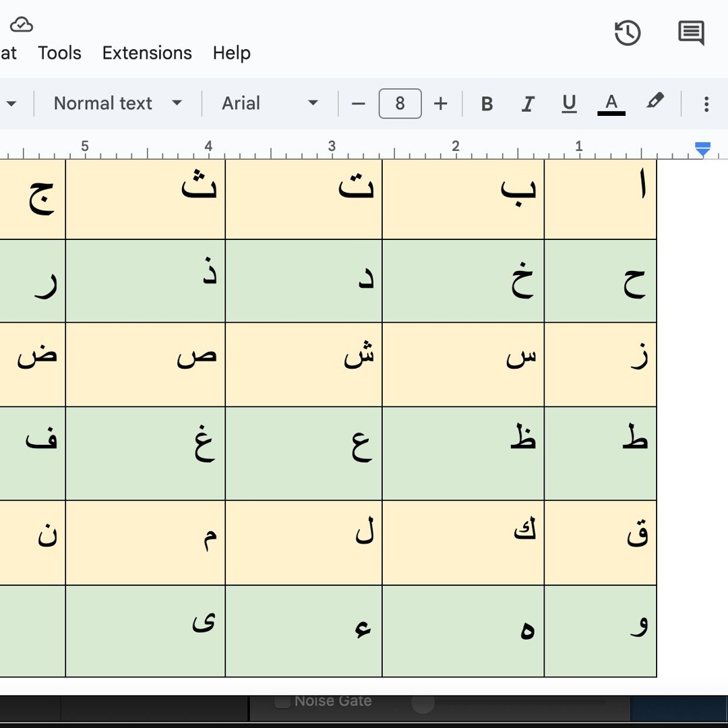Click the cell containing letter ب
This screenshot has width=728, height=728.
(x=463, y=200)
